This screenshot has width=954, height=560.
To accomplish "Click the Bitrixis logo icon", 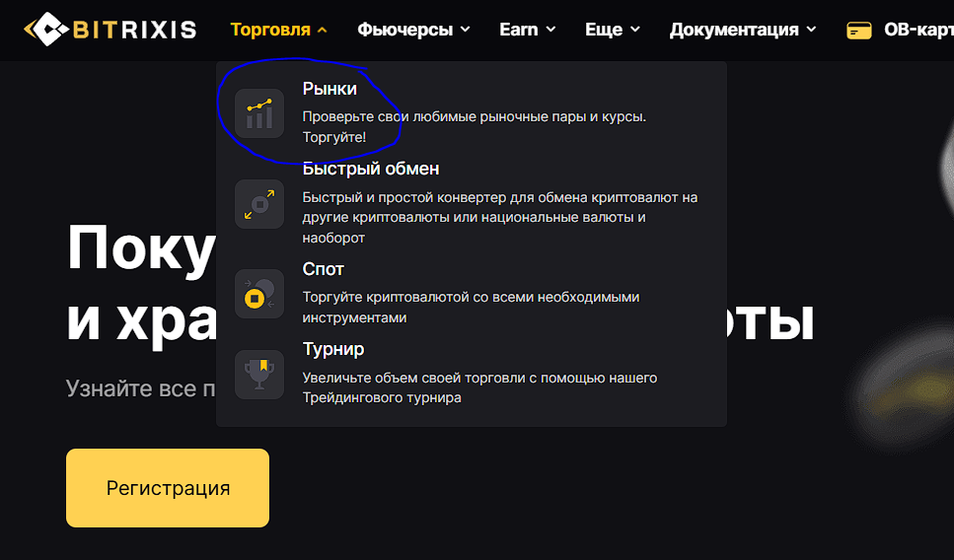I will pyautogui.click(x=44, y=30).
